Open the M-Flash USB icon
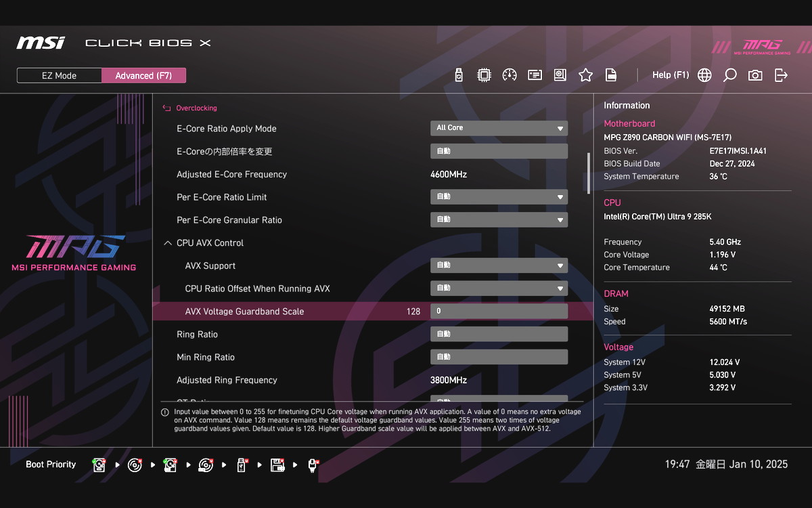Viewport: 812px width, 508px height. point(459,75)
